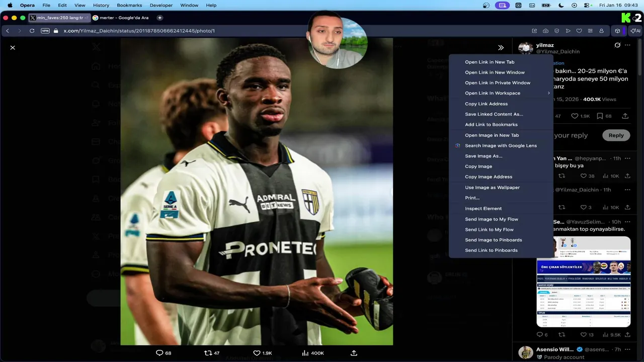Open the Bookmarks menu in menu bar
Screen dimensions: 644x362
(129, 5)
